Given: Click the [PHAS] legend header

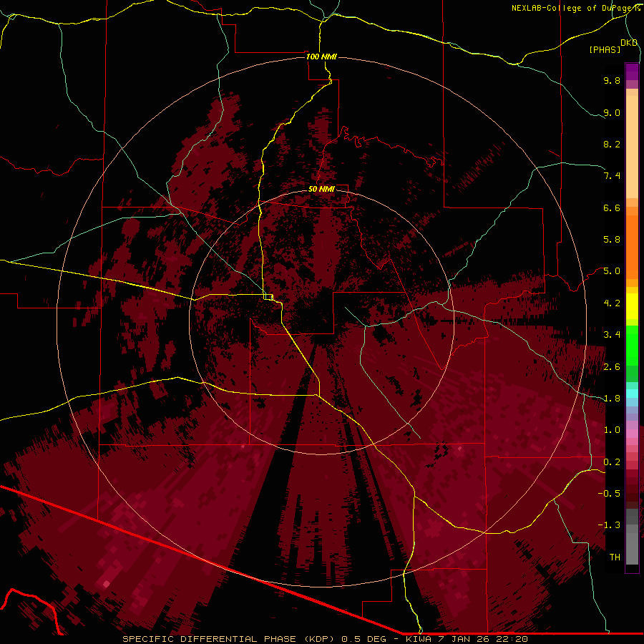Looking at the screenshot, I should click(x=605, y=49).
